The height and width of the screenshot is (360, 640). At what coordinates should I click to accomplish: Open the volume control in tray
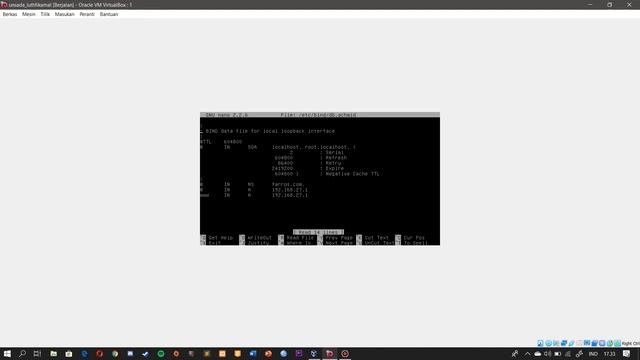[547, 354]
